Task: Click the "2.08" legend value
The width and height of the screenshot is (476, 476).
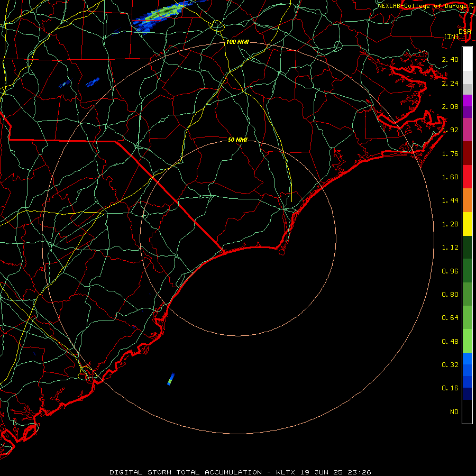Action: pos(450,106)
